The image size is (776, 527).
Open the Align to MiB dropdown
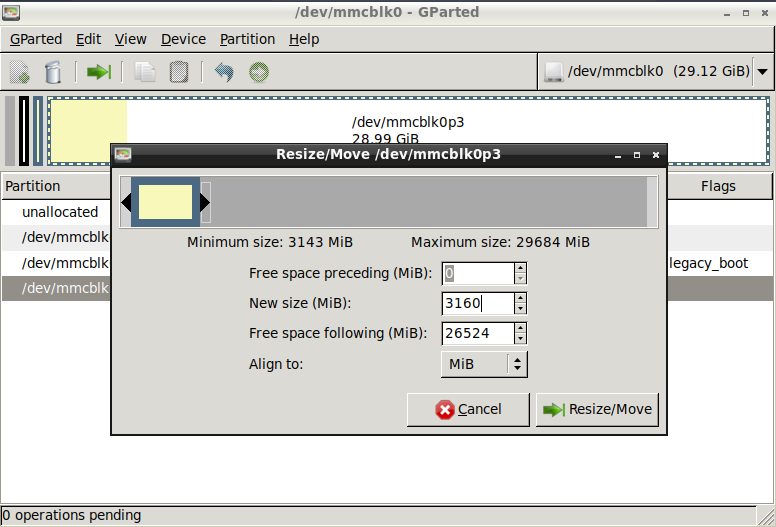[x=484, y=364]
